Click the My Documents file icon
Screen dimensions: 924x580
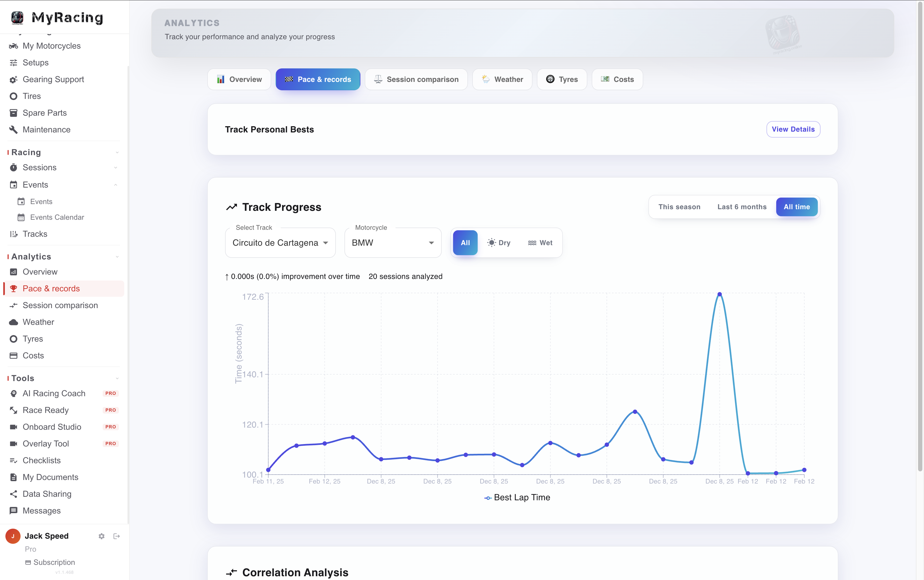coord(14,477)
